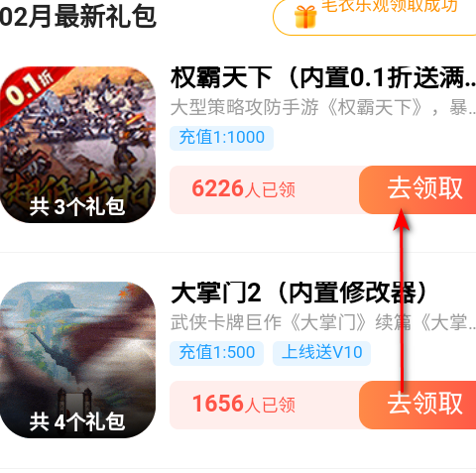
Task: Tap 去领取 button for 大掌门2
Action: (417, 405)
